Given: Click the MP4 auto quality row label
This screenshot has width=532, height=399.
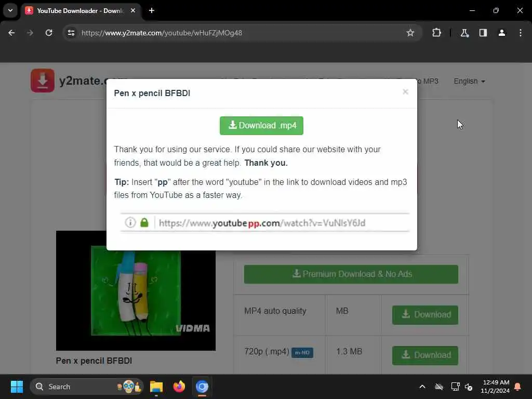Looking at the screenshot, I should point(275,311).
